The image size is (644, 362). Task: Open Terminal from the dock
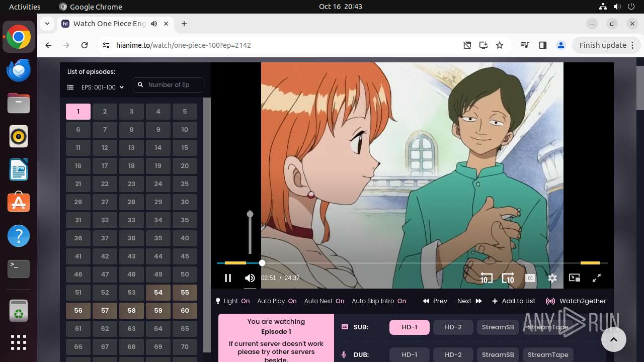19,269
